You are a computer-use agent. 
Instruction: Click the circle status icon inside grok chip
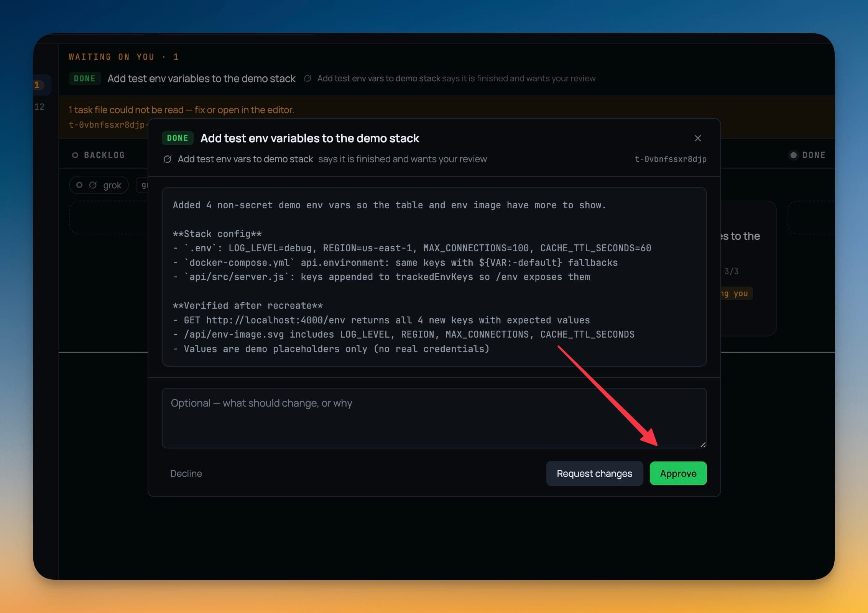[x=79, y=185]
